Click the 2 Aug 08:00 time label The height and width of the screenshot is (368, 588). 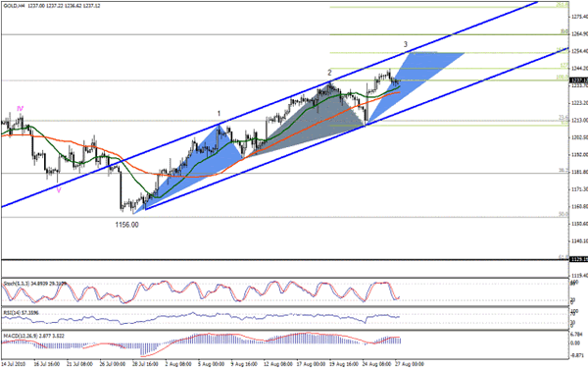[179, 364]
